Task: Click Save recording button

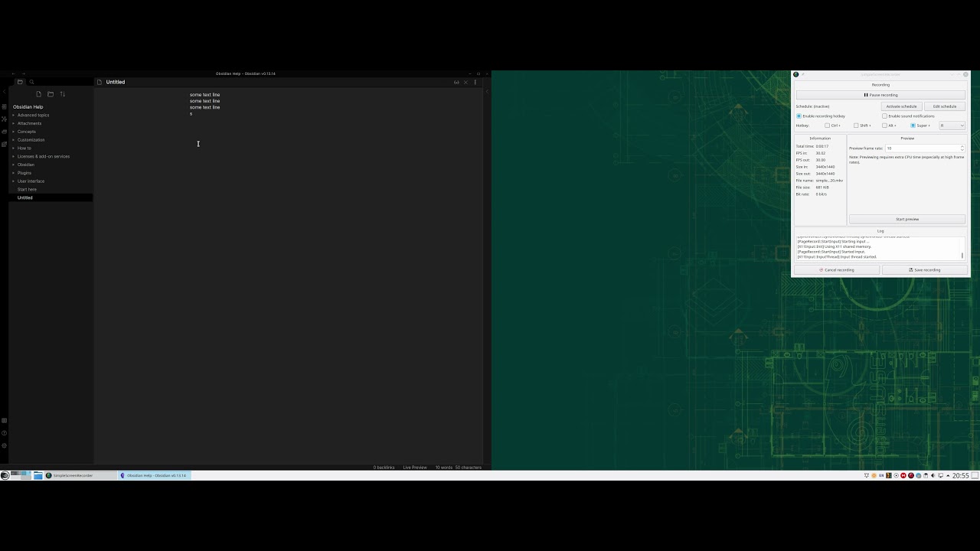Action: 924,270
